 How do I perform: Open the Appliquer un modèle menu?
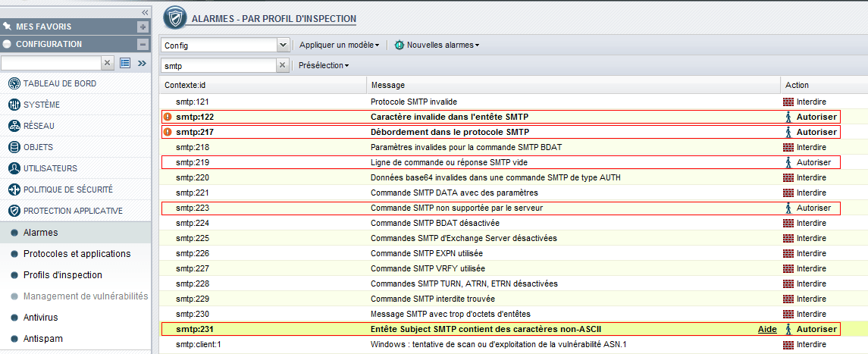(x=339, y=45)
